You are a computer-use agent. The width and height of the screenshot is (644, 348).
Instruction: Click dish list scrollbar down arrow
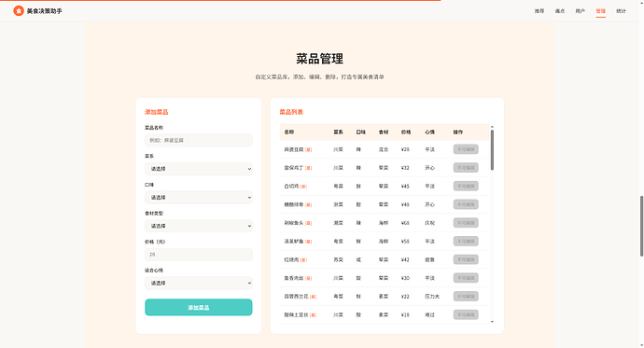point(492,322)
